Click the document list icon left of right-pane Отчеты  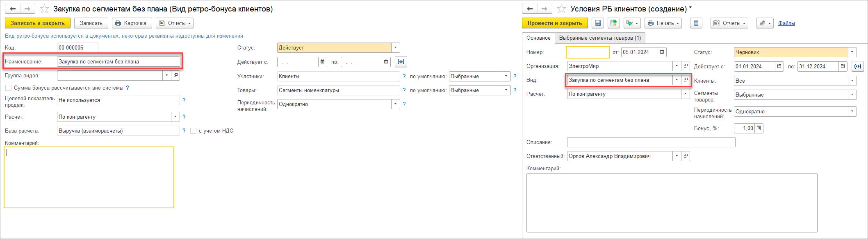[696, 23]
